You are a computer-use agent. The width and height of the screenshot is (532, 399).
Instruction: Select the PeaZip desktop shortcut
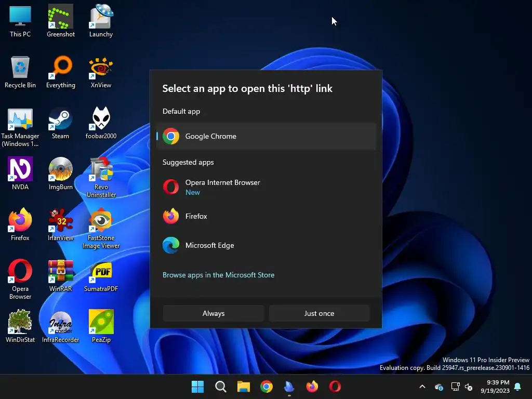click(101, 326)
